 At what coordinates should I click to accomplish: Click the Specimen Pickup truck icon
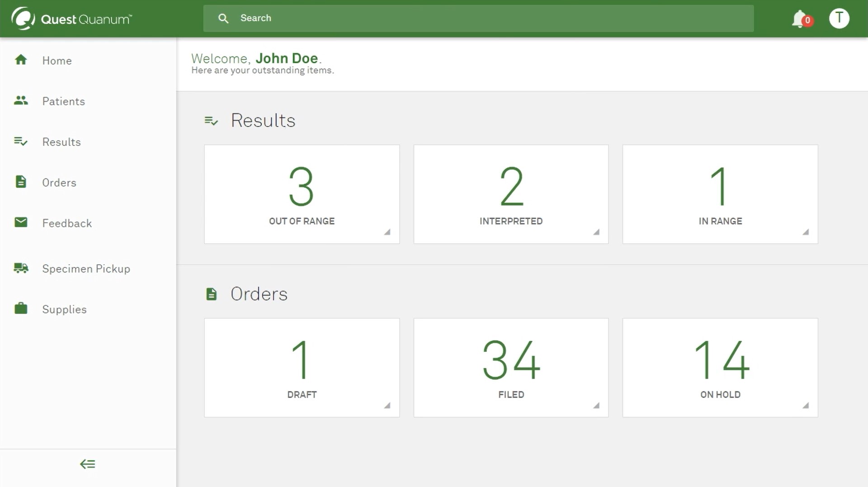pos(21,268)
